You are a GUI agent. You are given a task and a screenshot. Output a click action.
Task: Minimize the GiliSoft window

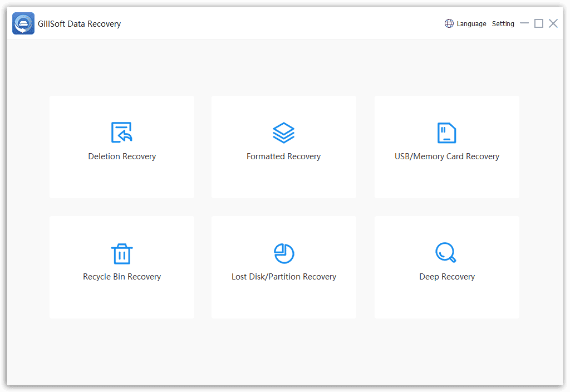pos(524,23)
